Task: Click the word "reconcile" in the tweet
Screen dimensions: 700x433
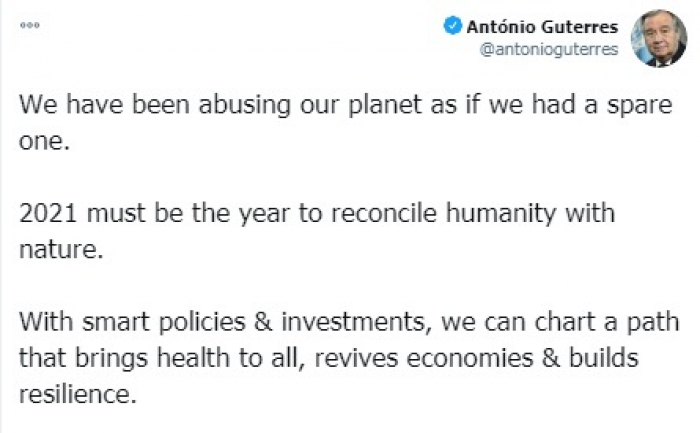Action: pos(388,214)
